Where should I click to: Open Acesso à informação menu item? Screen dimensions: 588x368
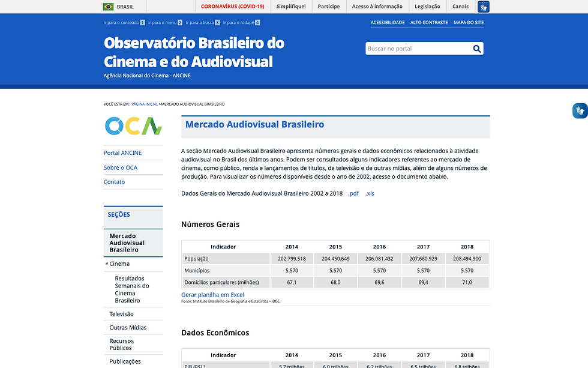tap(377, 7)
